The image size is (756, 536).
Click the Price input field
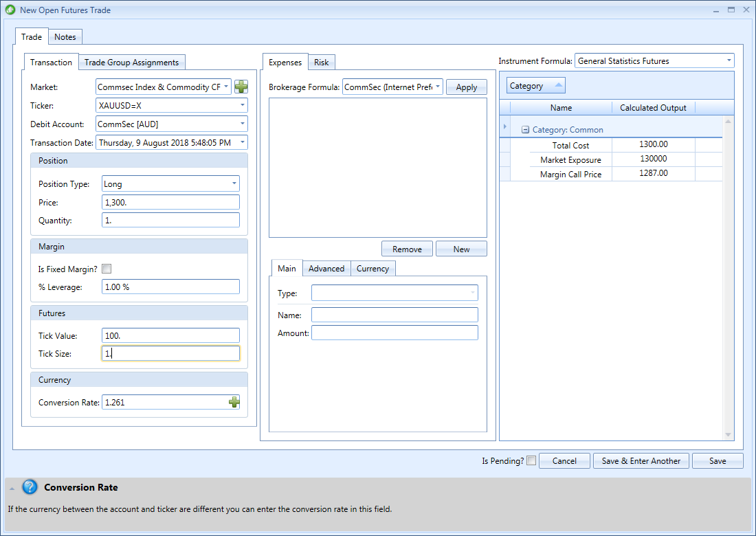(170, 202)
